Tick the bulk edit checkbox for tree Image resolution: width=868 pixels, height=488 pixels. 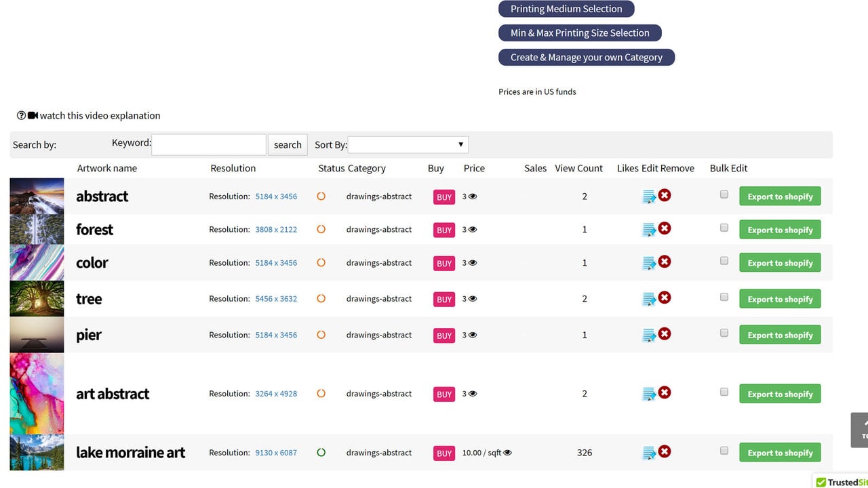[x=724, y=297]
